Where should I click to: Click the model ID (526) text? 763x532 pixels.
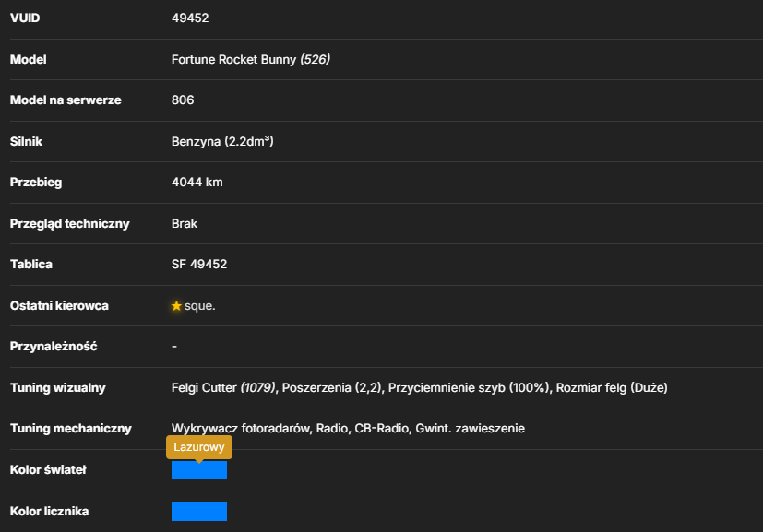pos(315,59)
